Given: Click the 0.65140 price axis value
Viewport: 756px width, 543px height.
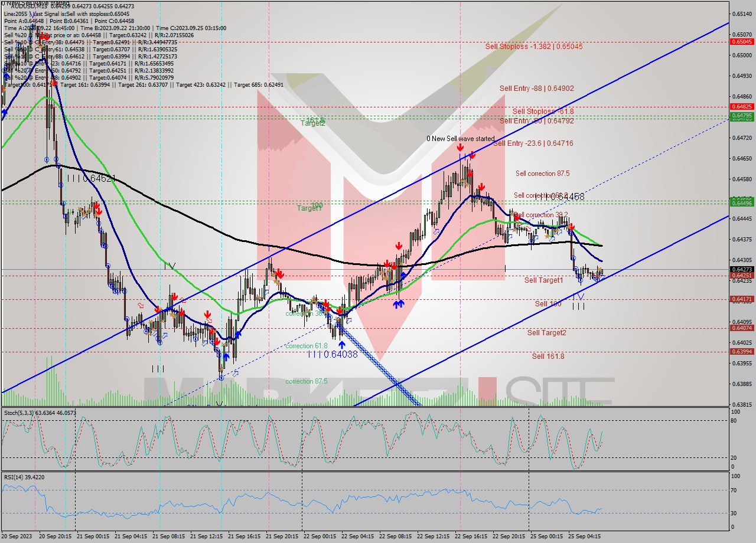Looking at the screenshot, I should click(x=741, y=14).
